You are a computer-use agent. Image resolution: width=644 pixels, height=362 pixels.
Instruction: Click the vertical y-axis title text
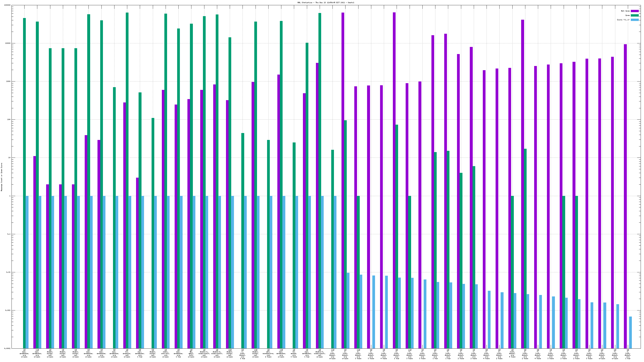pyautogui.click(x=2, y=177)
